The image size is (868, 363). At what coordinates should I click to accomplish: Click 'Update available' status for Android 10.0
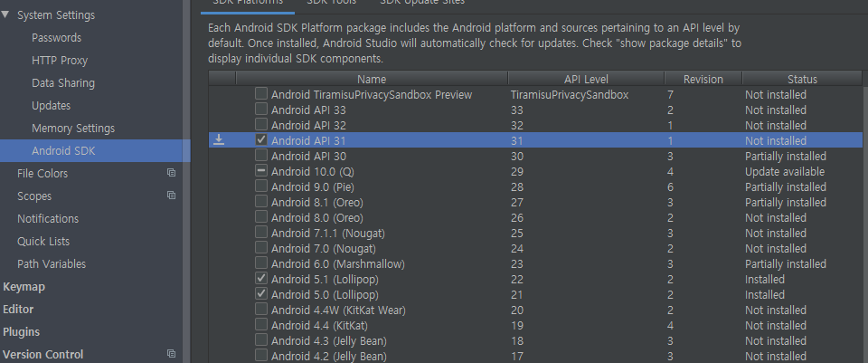pyautogui.click(x=785, y=172)
